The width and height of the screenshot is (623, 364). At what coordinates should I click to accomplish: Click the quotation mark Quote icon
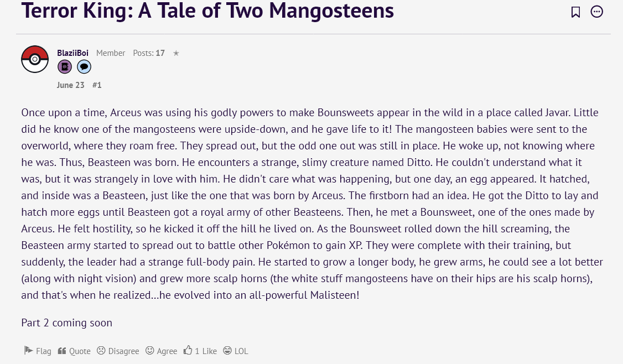[x=61, y=351]
